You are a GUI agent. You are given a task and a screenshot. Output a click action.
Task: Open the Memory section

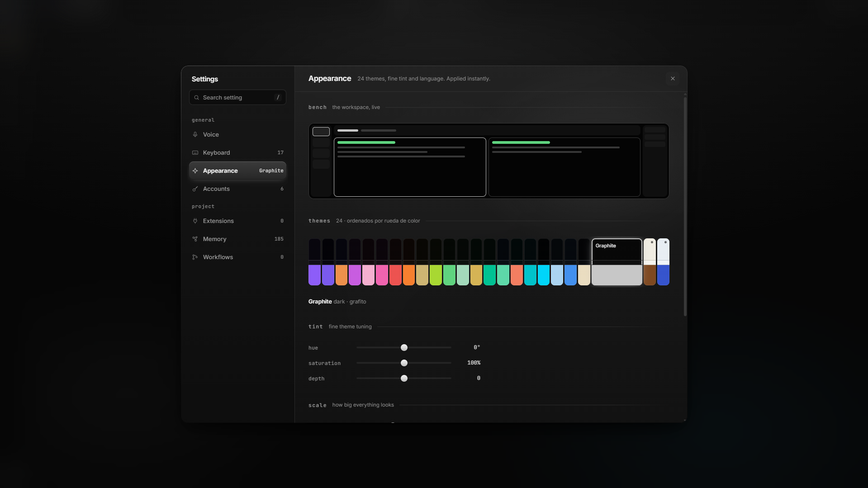click(x=237, y=239)
